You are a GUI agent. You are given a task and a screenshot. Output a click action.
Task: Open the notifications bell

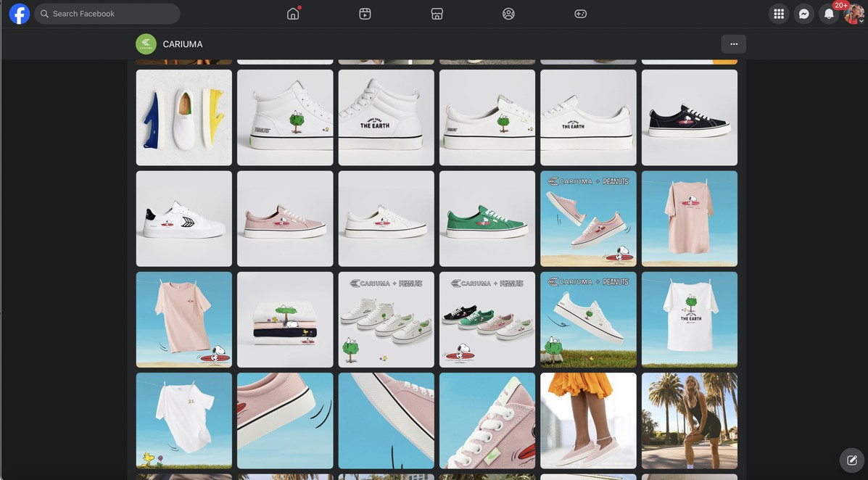click(x=829, y=14)
